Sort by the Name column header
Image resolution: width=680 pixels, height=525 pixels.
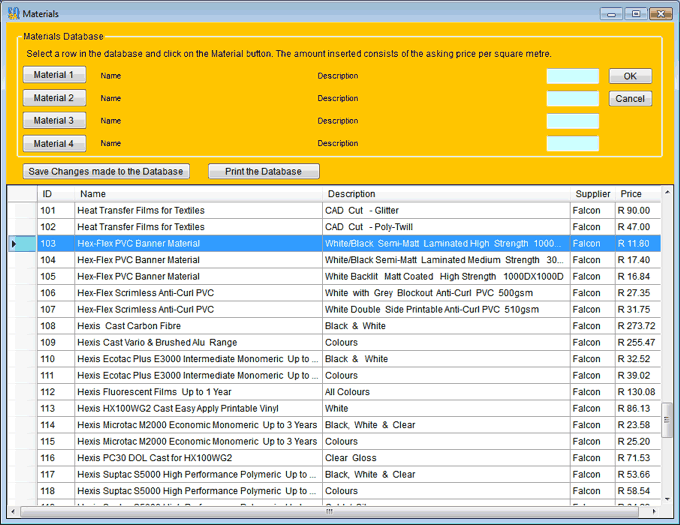pyautogui.click(x=93, y=194)
